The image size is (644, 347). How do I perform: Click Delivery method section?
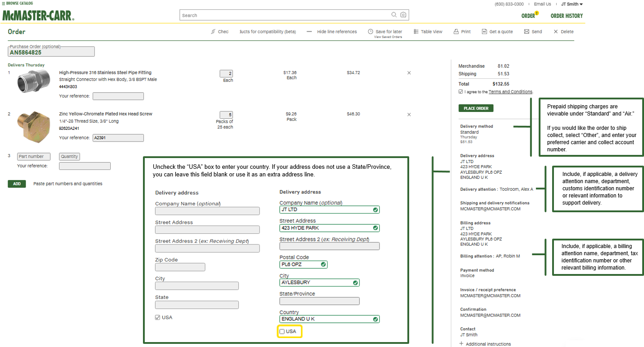pos(476,134)
